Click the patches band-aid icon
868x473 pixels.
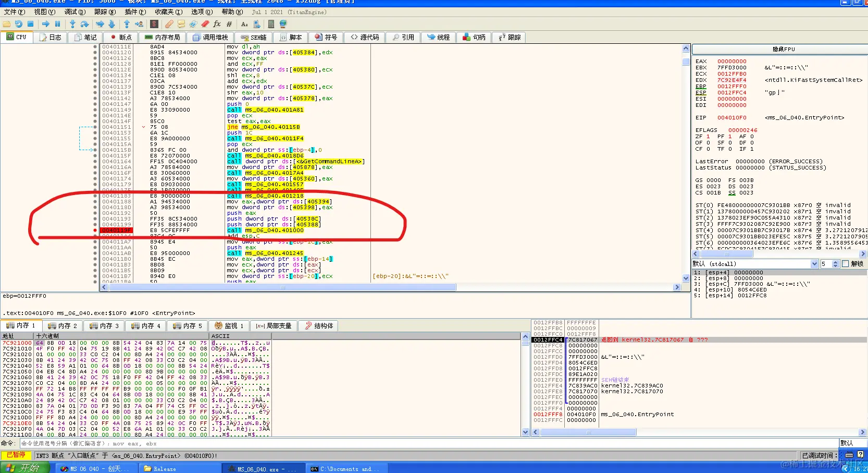(x=169, y=24)
